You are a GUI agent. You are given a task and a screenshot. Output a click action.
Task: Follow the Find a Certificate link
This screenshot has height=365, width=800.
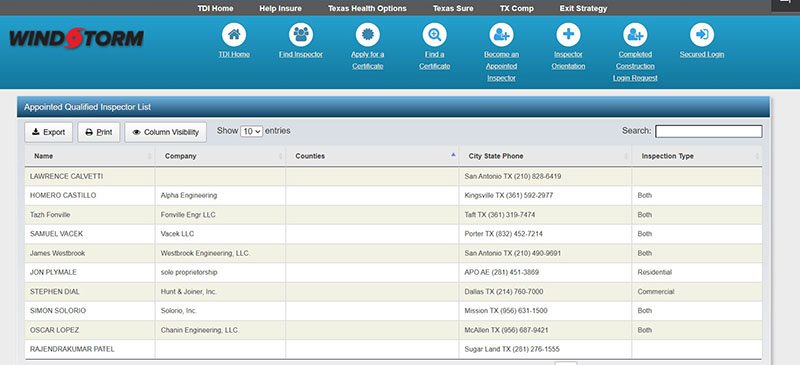coord(435,60)
